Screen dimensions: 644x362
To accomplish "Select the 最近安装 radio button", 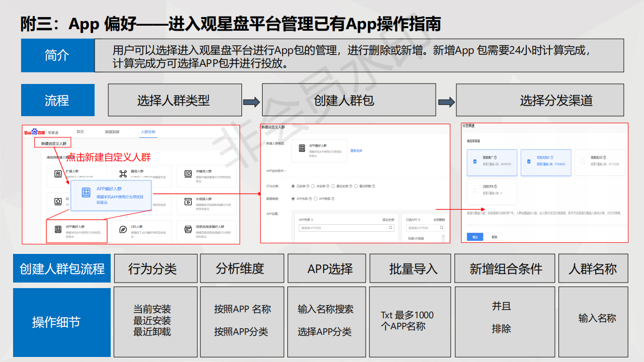I will pyautogui.click(x=333, y=186).
